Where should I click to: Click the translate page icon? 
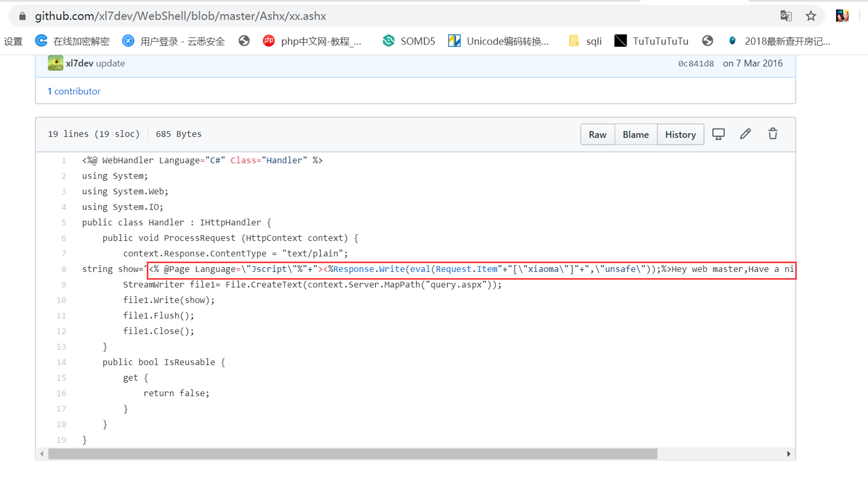coord(786,16)
